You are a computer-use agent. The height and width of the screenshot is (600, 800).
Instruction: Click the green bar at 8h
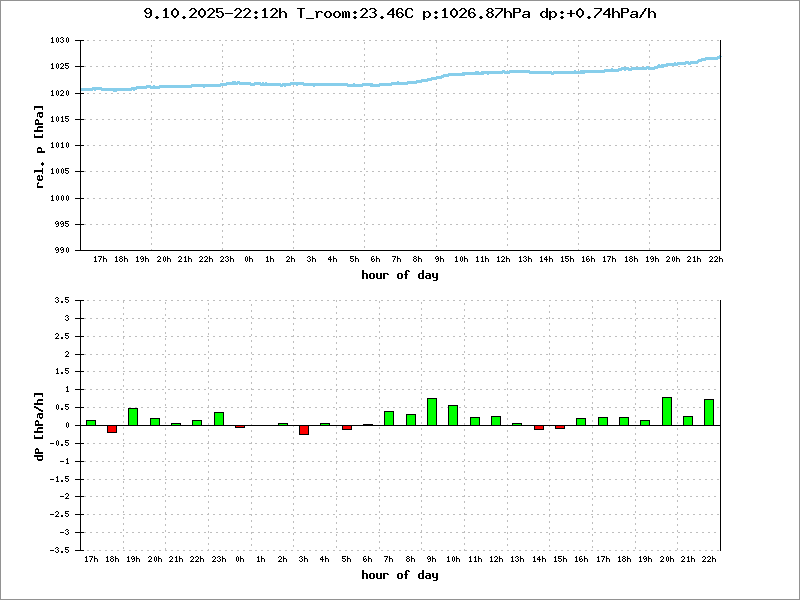click(411, 419)
